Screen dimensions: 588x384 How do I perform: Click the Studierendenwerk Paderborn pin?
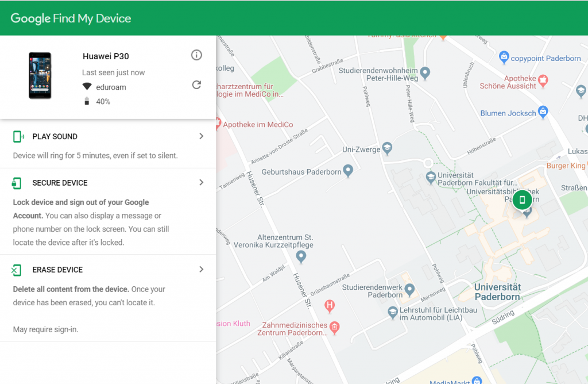point(409,290)
